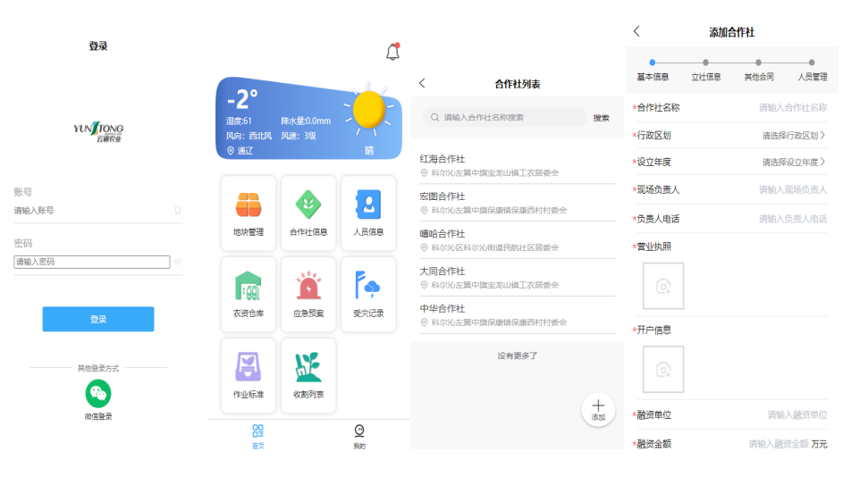Go back from the 合作社列表 page
Viewport: 868px width, 493px height.
(422, 83)
